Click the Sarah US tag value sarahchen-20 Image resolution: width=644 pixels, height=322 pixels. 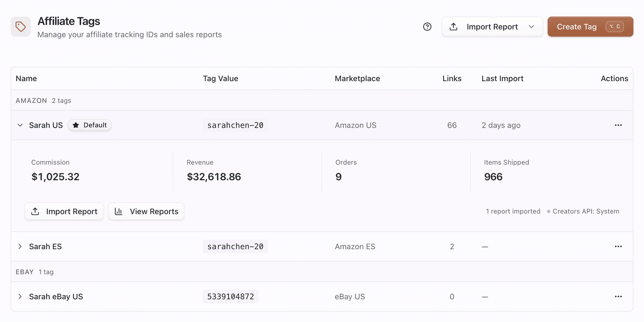235,125
